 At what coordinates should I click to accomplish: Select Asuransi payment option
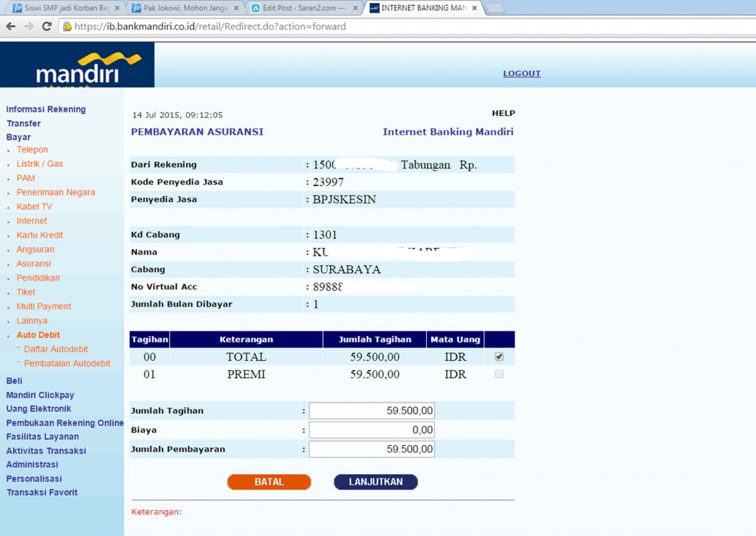pyautogui.click(x=34, y=264)
